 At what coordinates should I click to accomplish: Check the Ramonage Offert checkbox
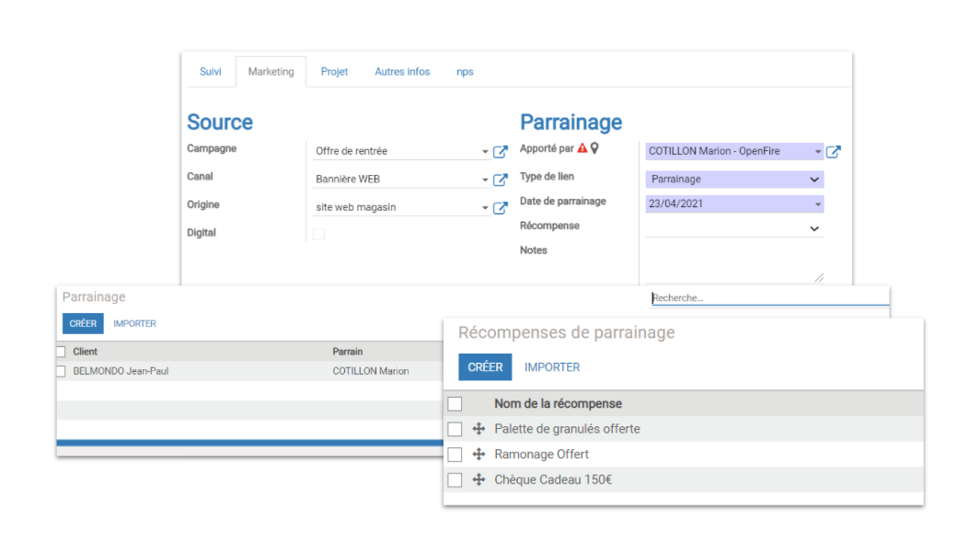point(455,455)
